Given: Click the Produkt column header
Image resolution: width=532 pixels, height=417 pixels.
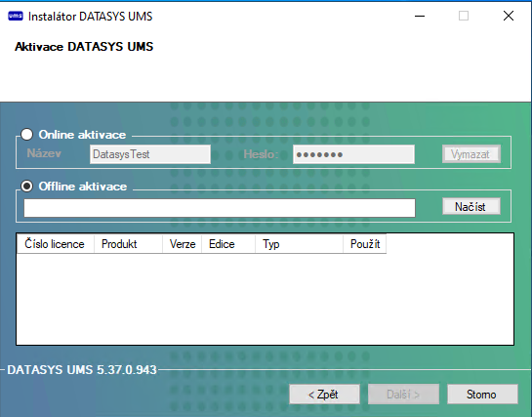Looking at the screenshot, I should pos(128,244).
